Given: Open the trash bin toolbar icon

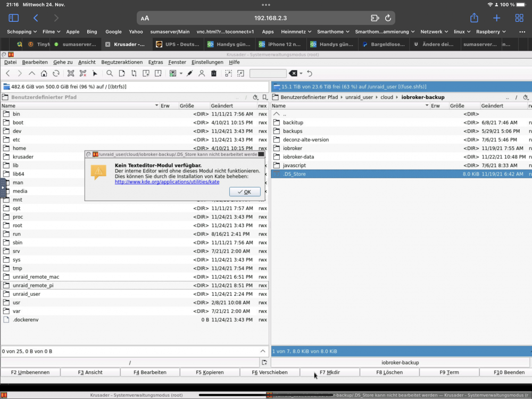Looking at the screenshot, I should [x=214, y=73].
